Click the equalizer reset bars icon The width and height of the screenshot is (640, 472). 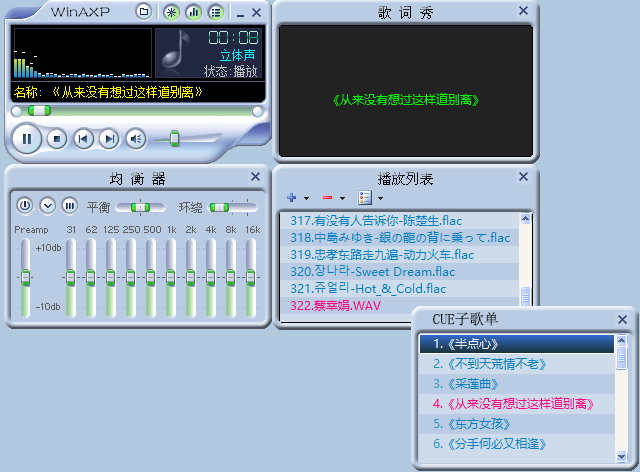pos(70,205)
